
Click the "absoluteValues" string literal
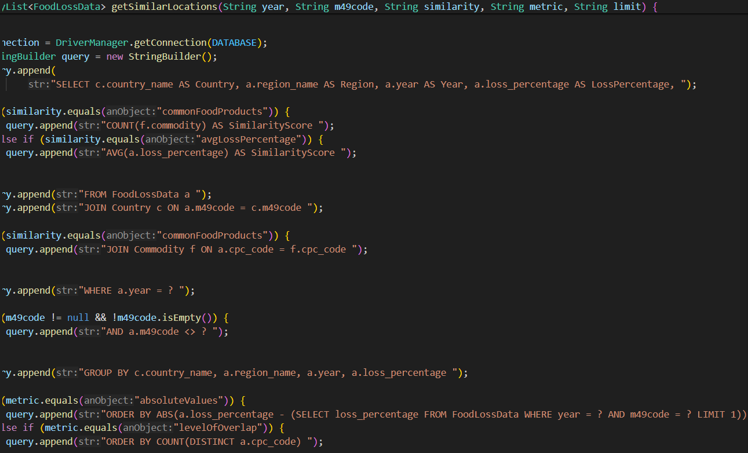click(x=179, y=400)
